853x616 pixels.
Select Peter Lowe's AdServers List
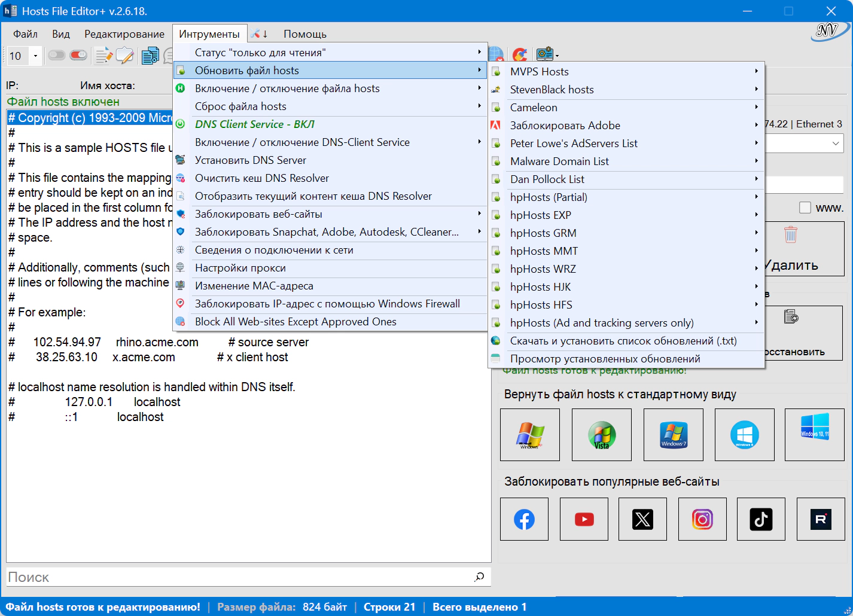(x=626, y=144)
